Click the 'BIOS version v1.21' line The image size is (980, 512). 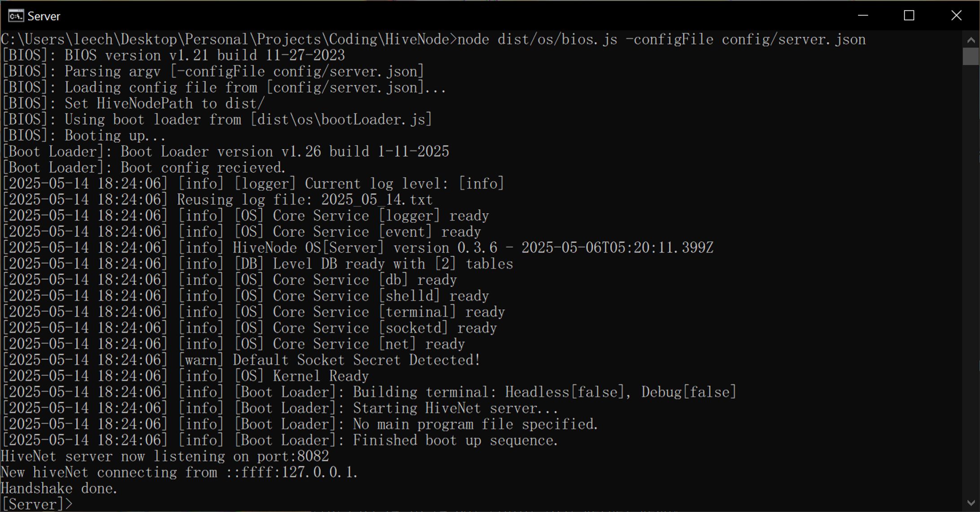174,55
